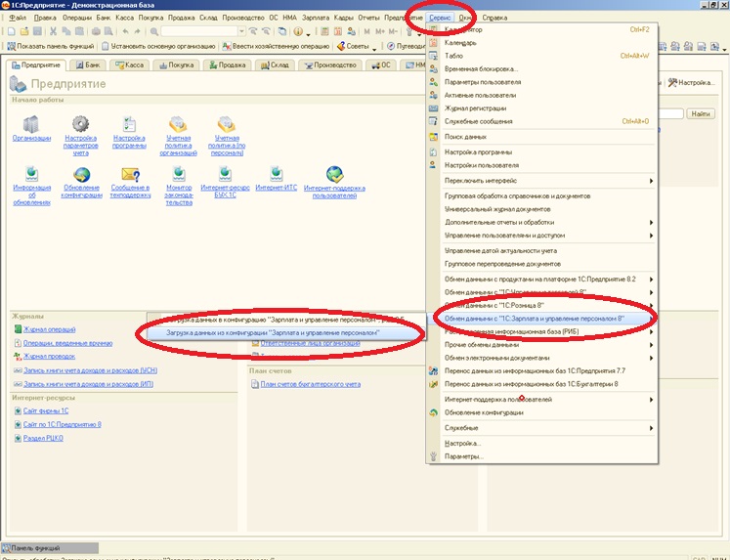Click the Настройка... button at right
Screen dimensions: 730x560
(691, 82)
